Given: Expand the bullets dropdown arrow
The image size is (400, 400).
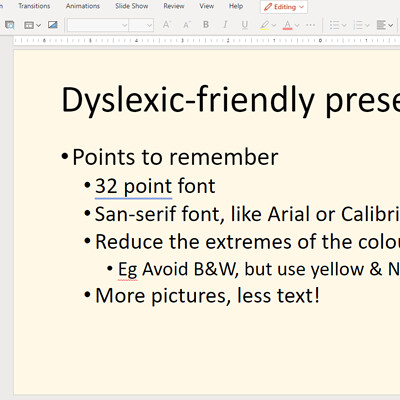Looking at the screenshot, I should pyautogui.click(x=344, y=25).
